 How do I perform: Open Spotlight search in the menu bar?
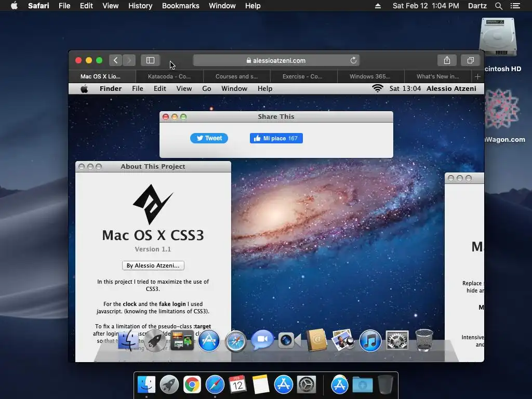[498, 6]
